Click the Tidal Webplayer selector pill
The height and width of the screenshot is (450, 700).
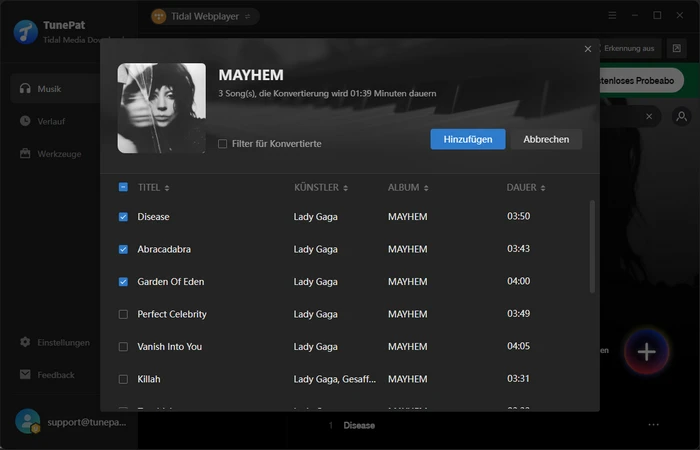tap(205, 17)
